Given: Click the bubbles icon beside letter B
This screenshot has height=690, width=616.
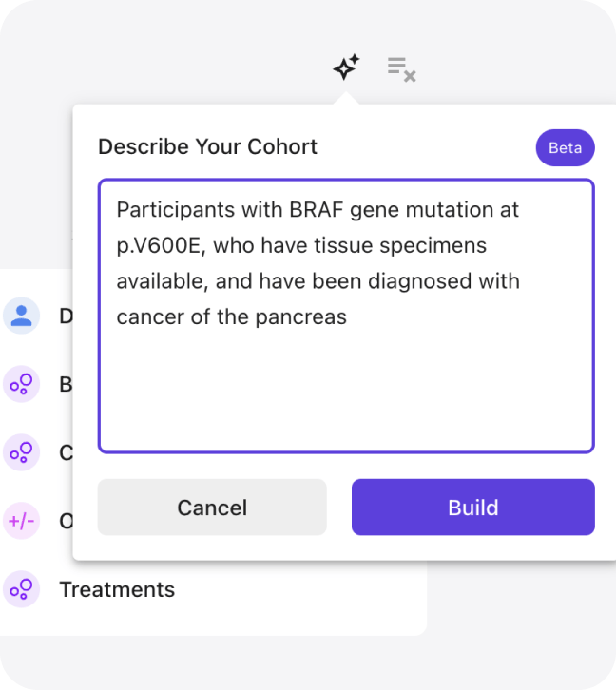Looking at the screenshot, I should (x=21, y=384).
